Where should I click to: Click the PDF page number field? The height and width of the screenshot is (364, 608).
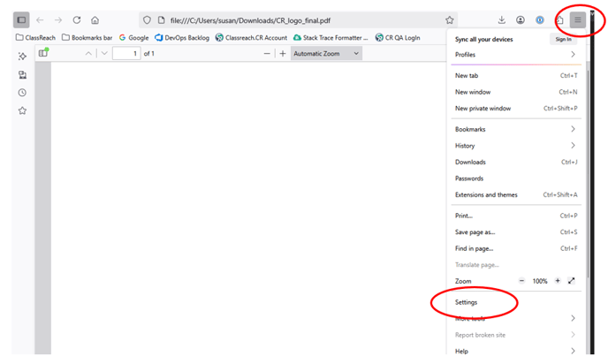126,54
